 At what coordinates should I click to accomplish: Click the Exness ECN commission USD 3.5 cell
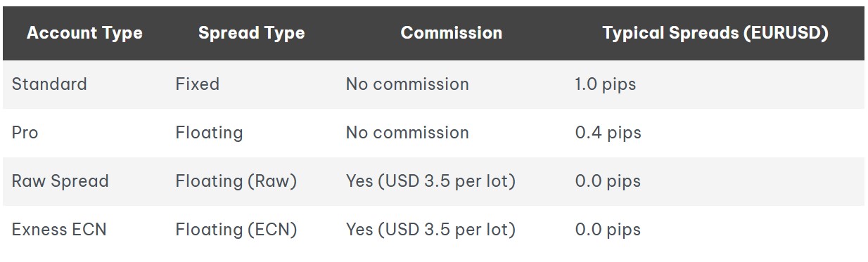[430, 230]
